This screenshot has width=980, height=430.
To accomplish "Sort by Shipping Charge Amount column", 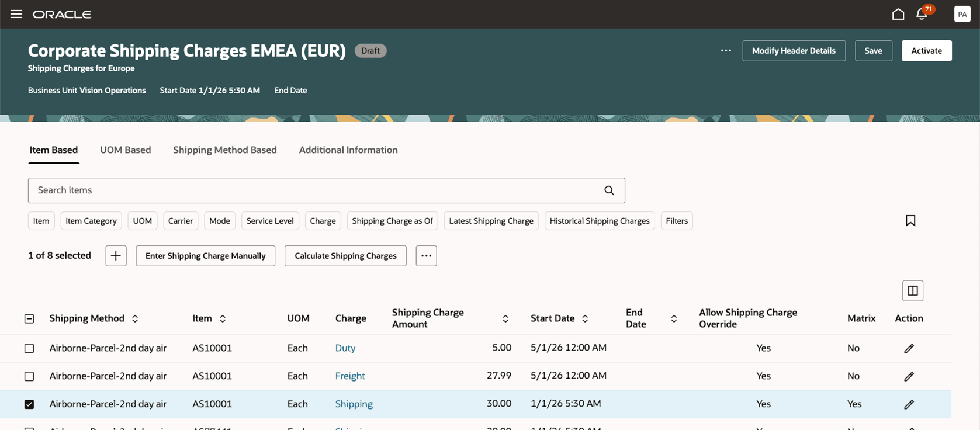I will pos(505,318).
